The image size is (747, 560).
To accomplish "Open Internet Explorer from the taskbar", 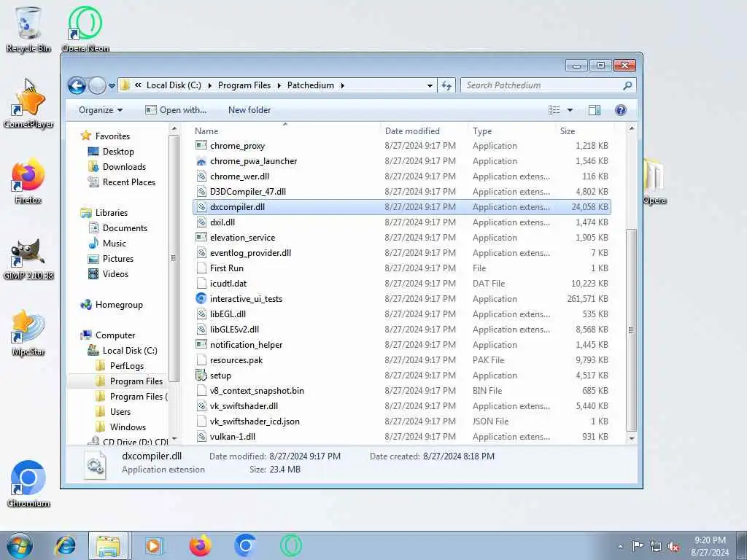I will coord(65,545).
